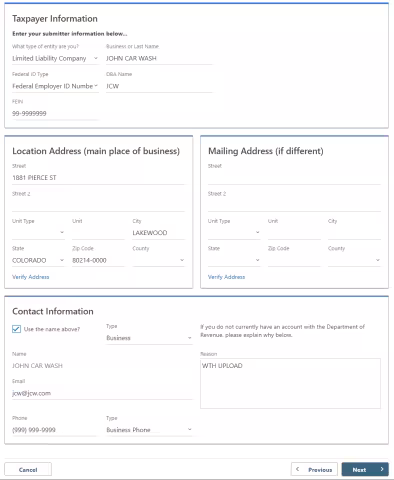Open Mailing Address County dropdown
394x480 pixels.
[x=354, y=260]
